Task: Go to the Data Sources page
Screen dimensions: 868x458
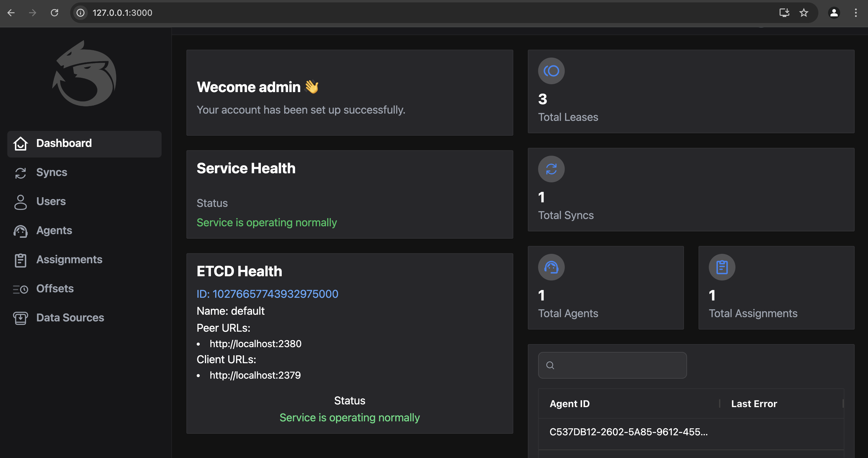Action: (x=70, y=318)
